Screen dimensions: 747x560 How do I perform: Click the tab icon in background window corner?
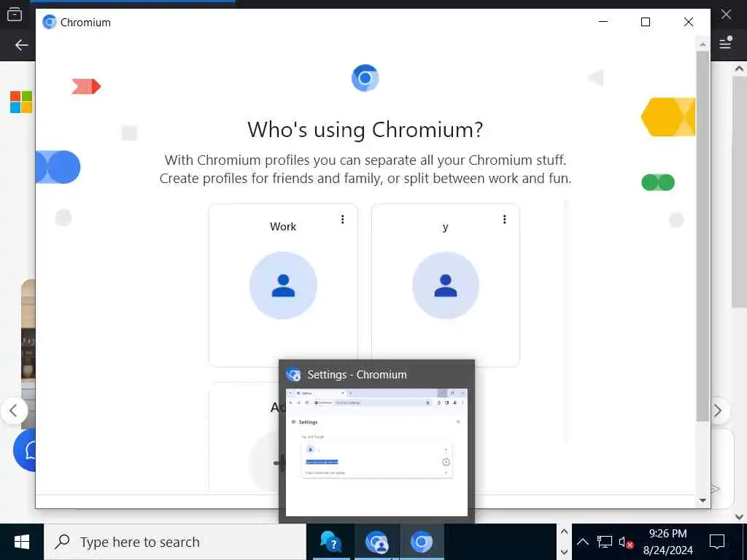[15, 15]
